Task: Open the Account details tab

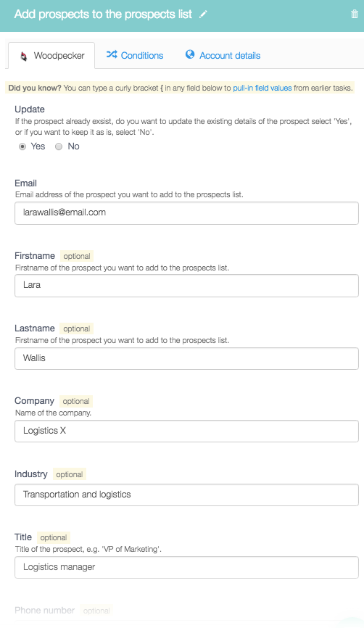Action: 223,55
